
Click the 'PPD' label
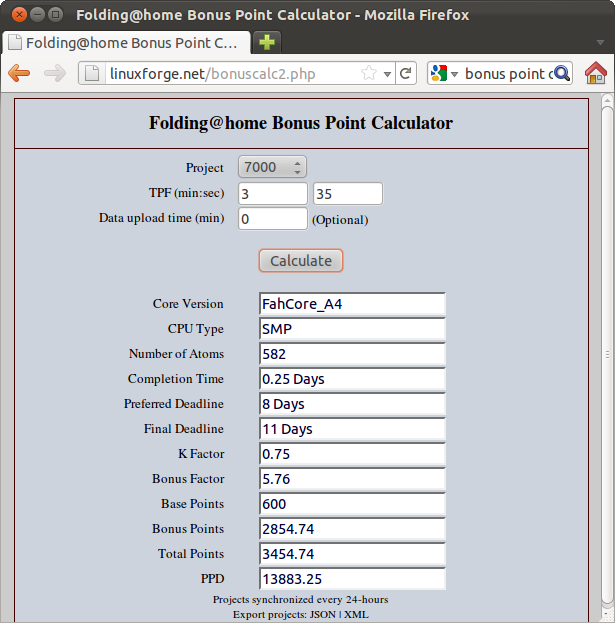(213, 579)
